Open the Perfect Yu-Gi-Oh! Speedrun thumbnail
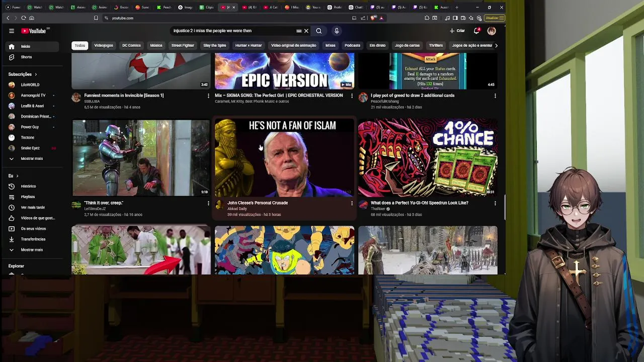644x362 pixels. [x=428, y=157]
